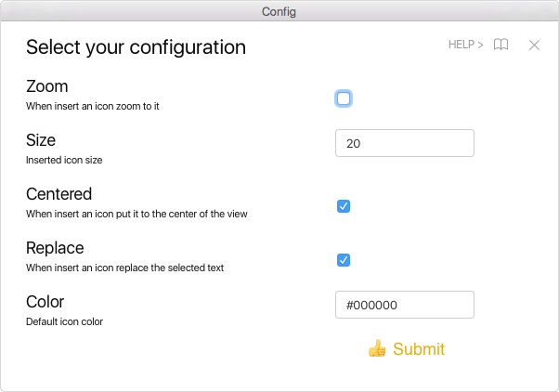Click the Size option label

(x=41, y=140)
